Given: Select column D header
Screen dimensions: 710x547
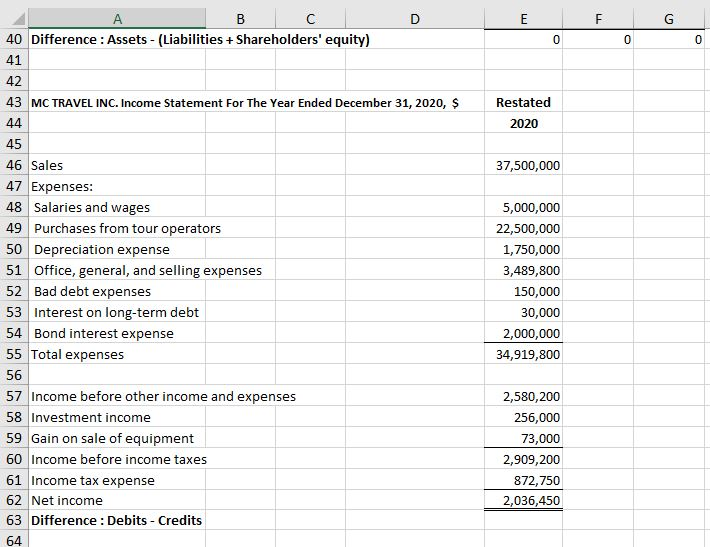Looking at the screenshot, I should point(415,19).
